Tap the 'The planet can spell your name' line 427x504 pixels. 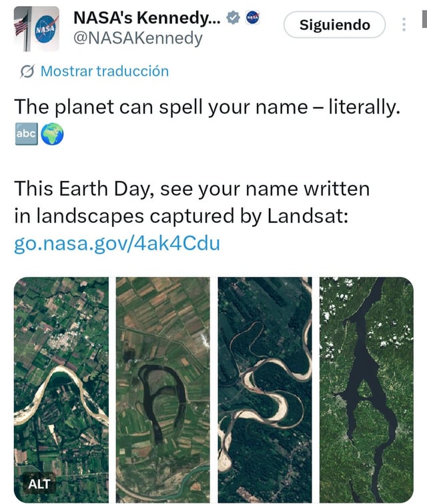click(x=207, y=107)
